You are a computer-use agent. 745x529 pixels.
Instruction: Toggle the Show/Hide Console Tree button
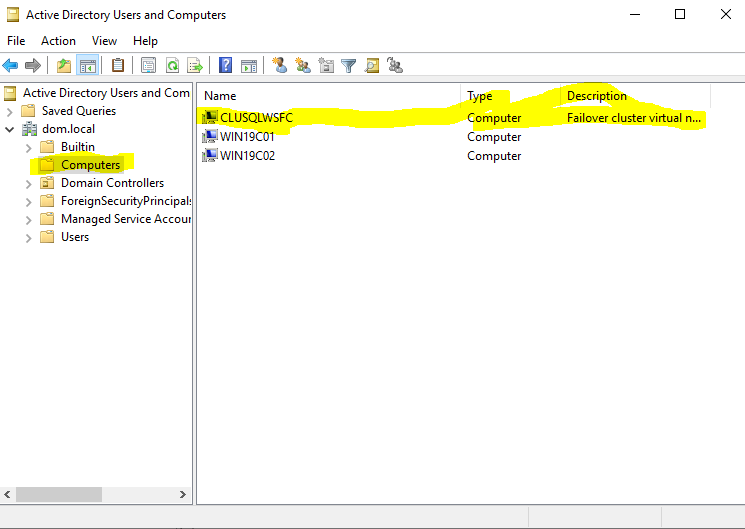click(x=88, y=66)
